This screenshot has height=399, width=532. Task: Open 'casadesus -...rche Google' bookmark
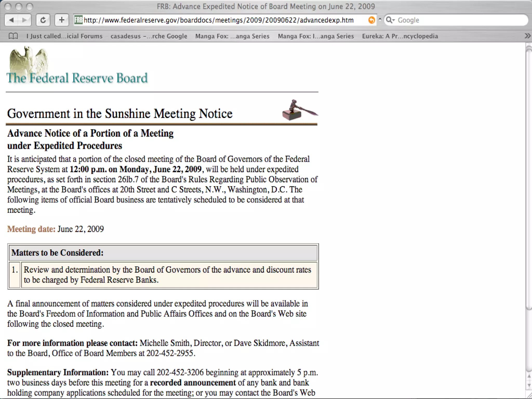(x=149, y=36)
